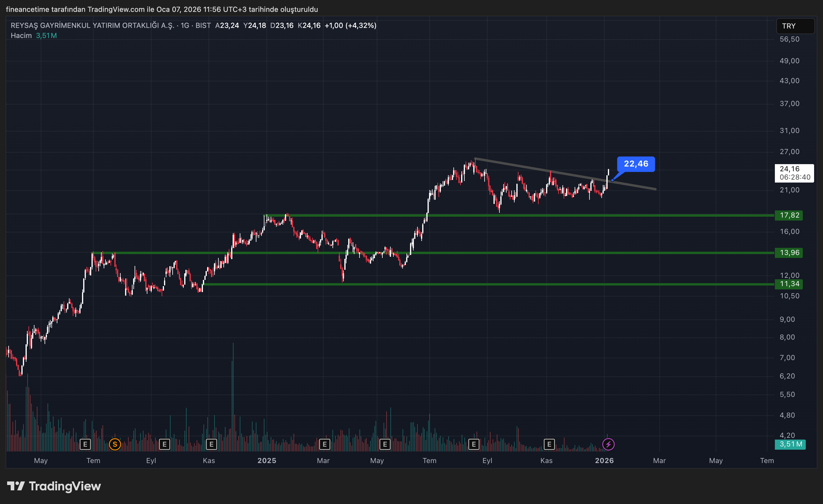Viewport: 823px width, 504px height.
Task: Open the TRY currency selector
Action: point(795,26)
